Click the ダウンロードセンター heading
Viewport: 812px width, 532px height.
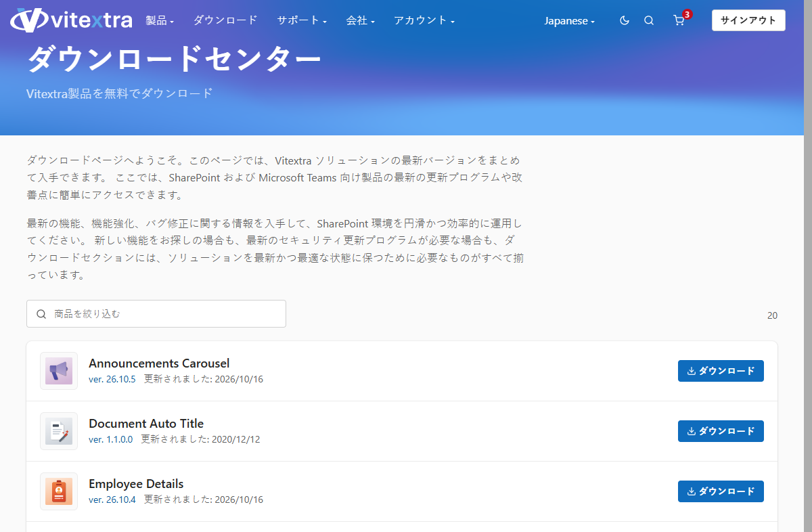tap(174, 60)
